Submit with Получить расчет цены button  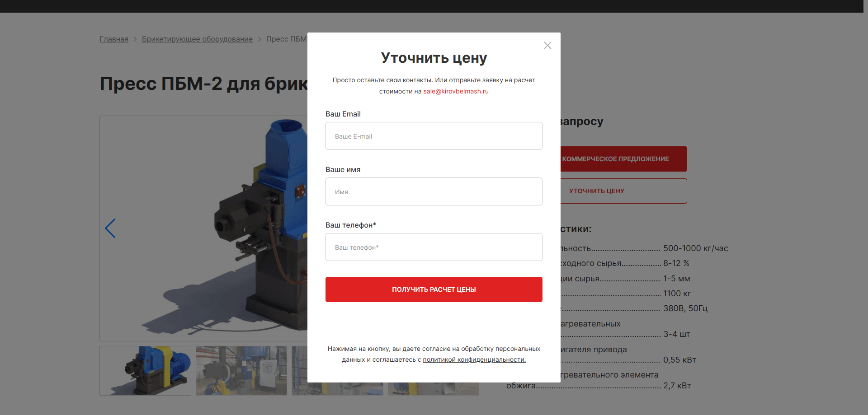pyautogui.click(x=434, y=289)
